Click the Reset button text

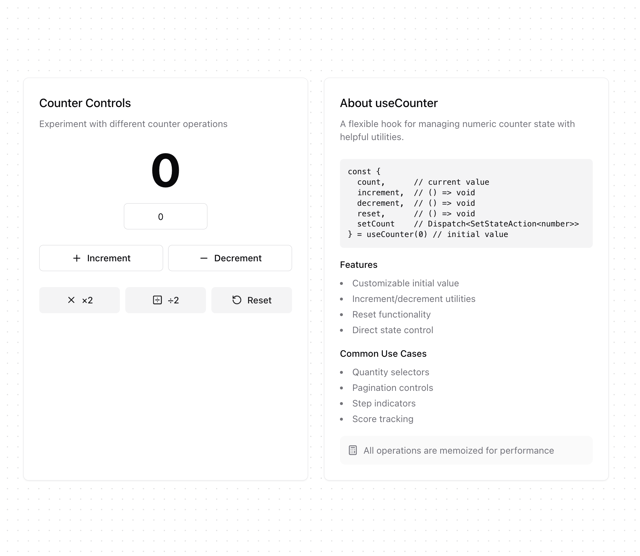259,300
